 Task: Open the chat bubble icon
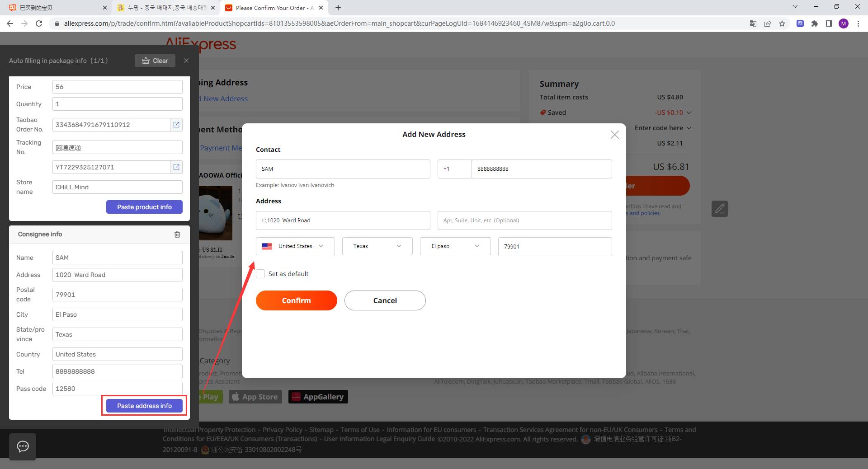coord(23,446)
